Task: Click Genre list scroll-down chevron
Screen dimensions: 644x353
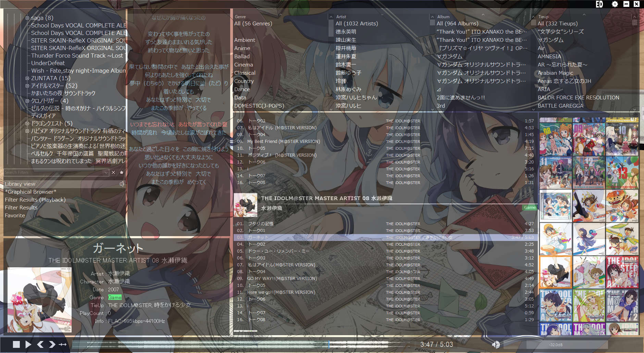Action: (331, 109)
